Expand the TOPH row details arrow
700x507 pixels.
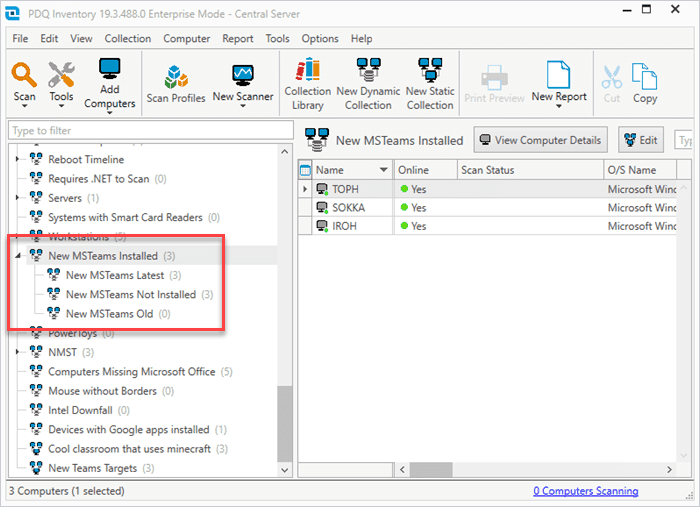tap(305, 189)
